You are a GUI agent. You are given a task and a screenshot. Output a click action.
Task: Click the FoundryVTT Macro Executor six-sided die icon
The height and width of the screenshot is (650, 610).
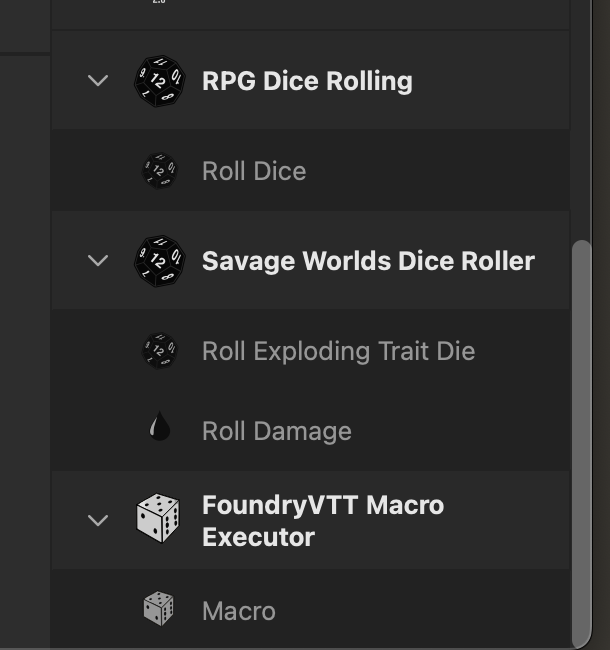pos(158,518)
